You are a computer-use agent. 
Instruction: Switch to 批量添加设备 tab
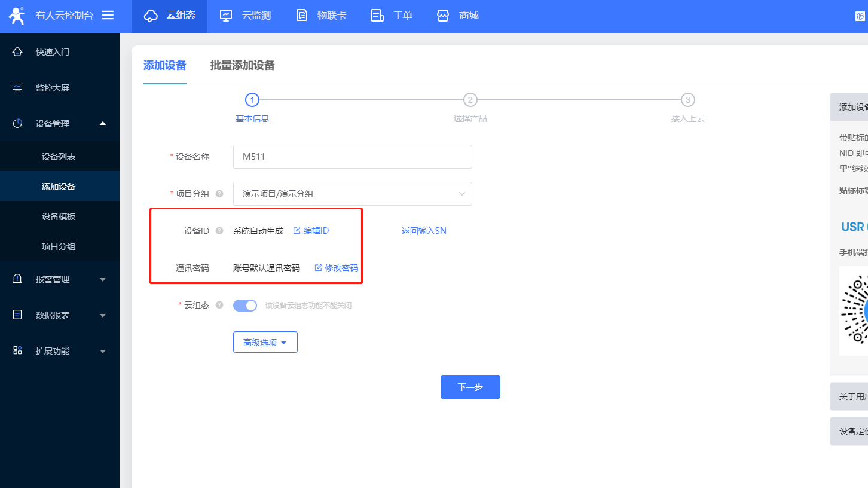pos(242,66)
